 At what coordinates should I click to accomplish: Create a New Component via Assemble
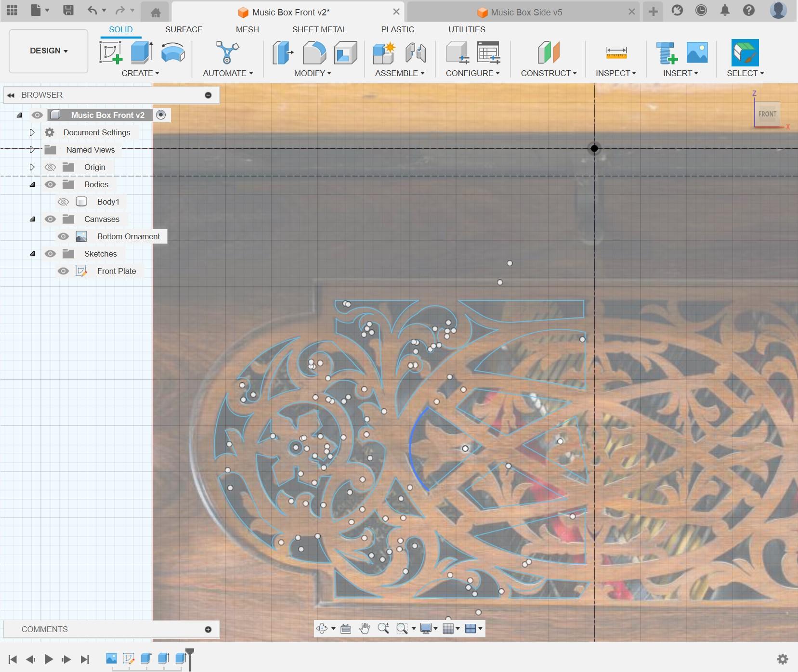(383, 53)
